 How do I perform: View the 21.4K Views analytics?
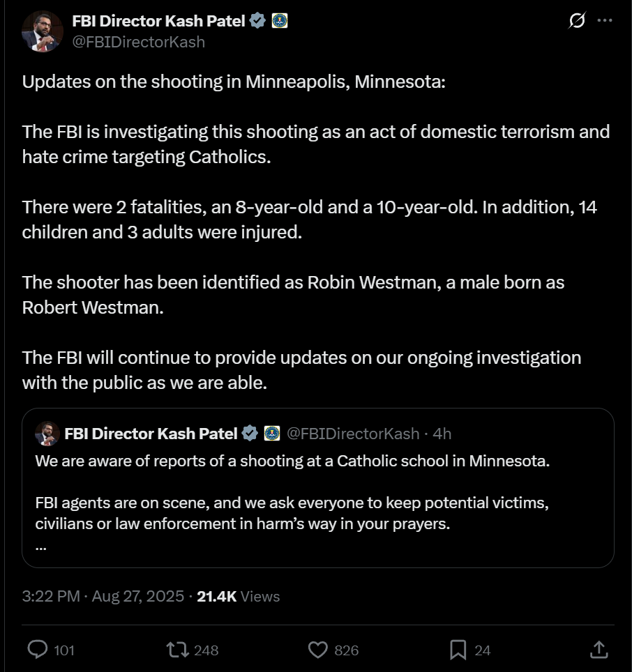tap(238, 597)
